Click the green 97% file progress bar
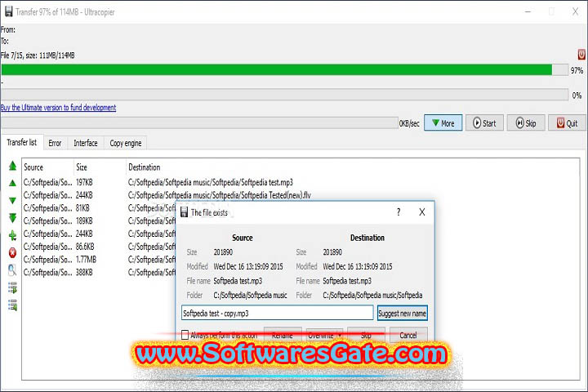Image resolution: width=588 pixels, height=392 pixels. coord(285,69)
